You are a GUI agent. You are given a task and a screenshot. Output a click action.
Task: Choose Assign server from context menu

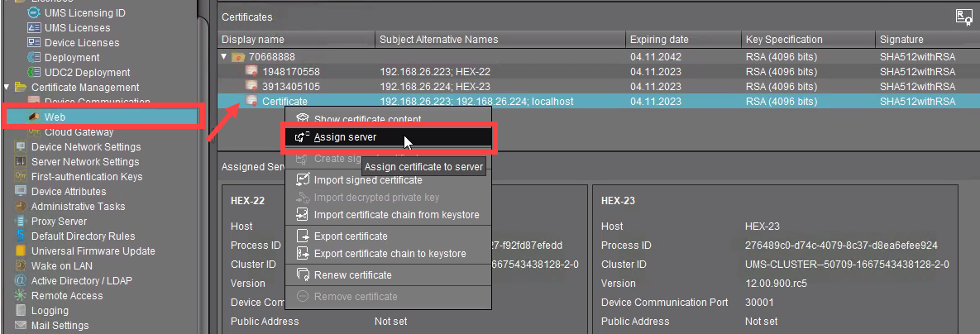pyautogui.click(x=345, y=137)
